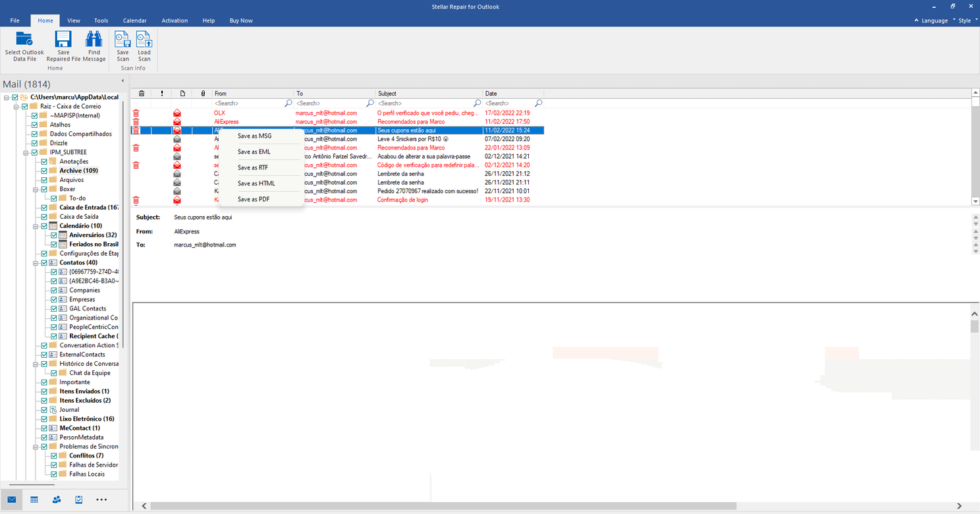The image size is (980, 514).
Task: Click search magnifier in the From filter
Action: click(x=288, y=103)
